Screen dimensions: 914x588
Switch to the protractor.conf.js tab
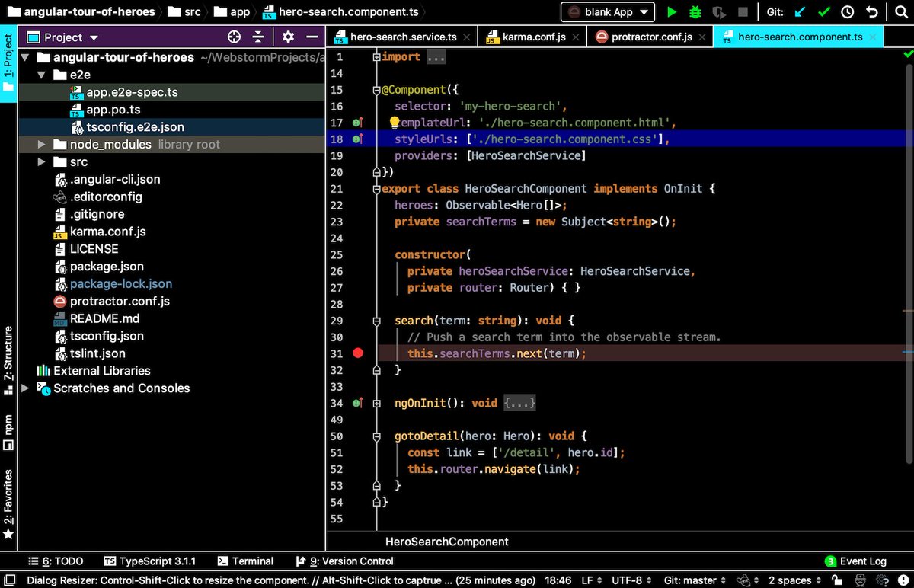point(651,37)
